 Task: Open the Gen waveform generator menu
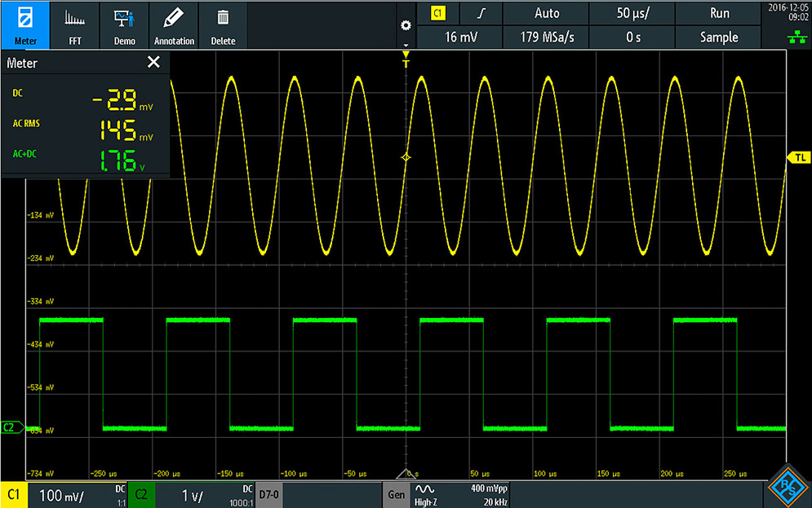pyautogui.click(x=397, y=494)
